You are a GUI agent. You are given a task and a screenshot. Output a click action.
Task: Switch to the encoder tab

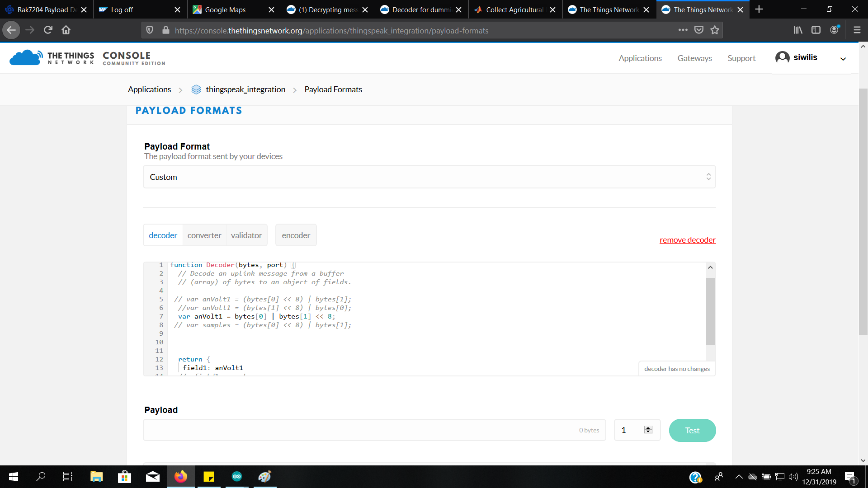[x=296, y=235]
